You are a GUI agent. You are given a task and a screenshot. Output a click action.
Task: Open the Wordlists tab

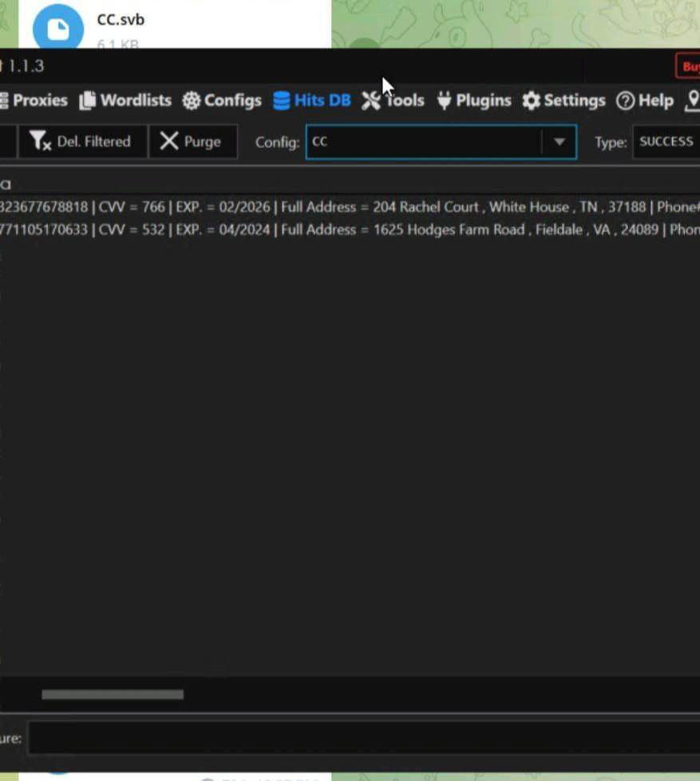click(125, 100)
